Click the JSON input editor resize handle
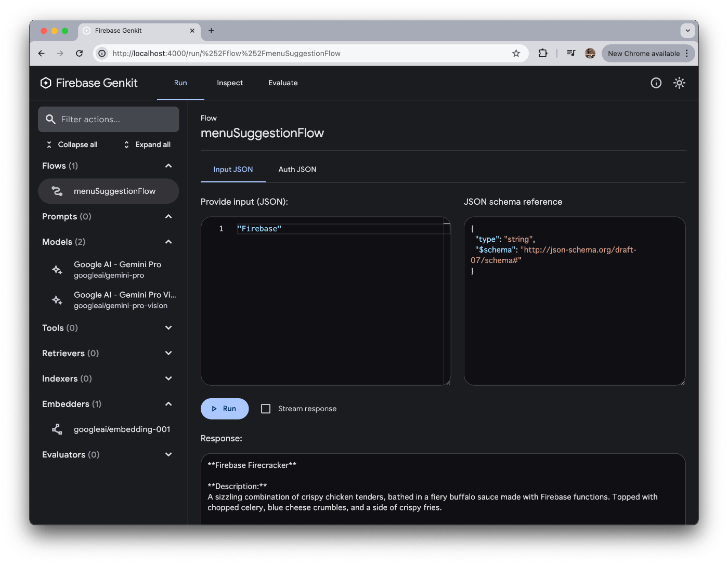 click(448, 382)
